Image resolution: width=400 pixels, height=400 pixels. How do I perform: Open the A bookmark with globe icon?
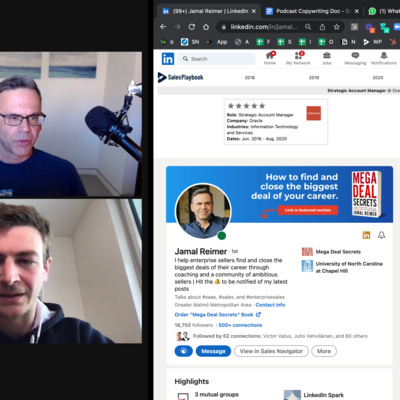point(242,42)
